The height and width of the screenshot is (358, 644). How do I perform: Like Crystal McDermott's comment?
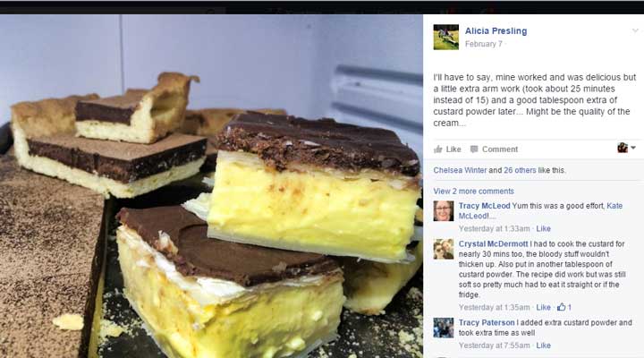tap(543, 307)
